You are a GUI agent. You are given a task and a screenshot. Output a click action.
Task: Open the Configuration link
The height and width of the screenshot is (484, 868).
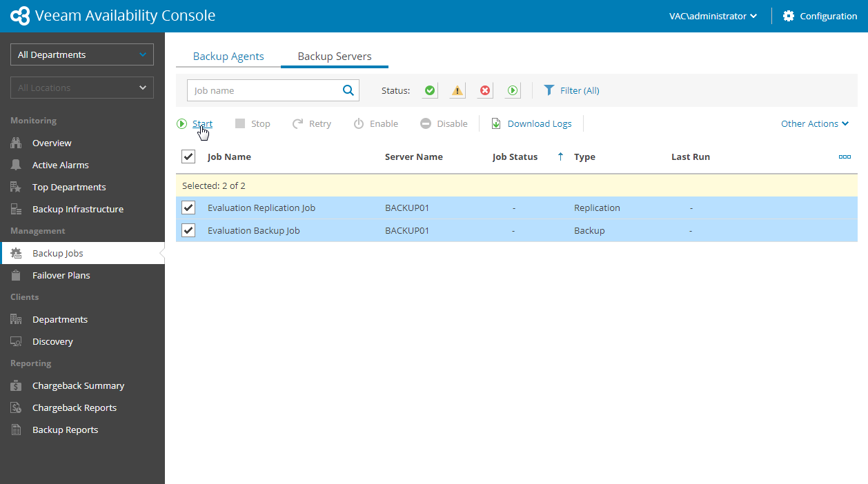[829, 16]
